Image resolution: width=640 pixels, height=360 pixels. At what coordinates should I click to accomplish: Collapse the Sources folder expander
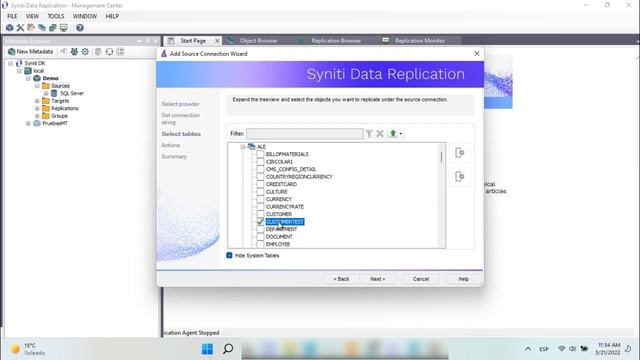point(37,86)
